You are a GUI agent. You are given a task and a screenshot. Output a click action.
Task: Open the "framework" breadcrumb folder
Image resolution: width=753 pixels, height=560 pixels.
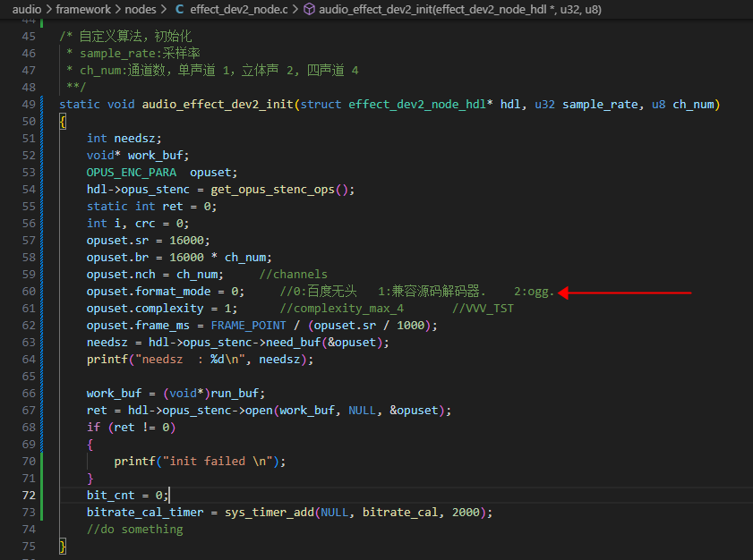click(x=83, y=9)
